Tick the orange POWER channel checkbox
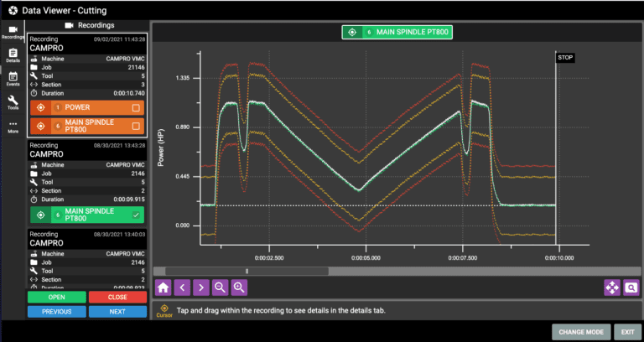 [136, 108]
